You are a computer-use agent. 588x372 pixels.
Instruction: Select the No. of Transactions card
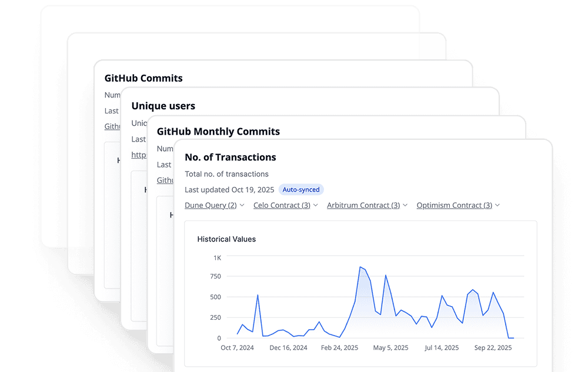coord(230,157)
